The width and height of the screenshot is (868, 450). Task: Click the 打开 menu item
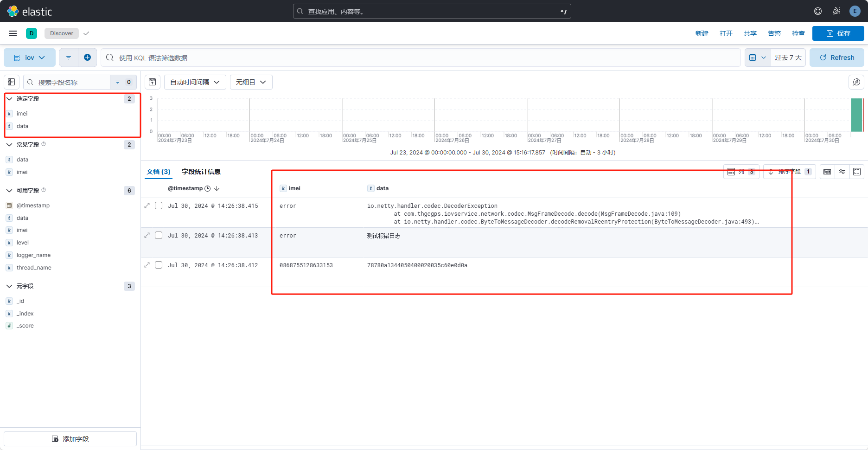coord(726,33)
